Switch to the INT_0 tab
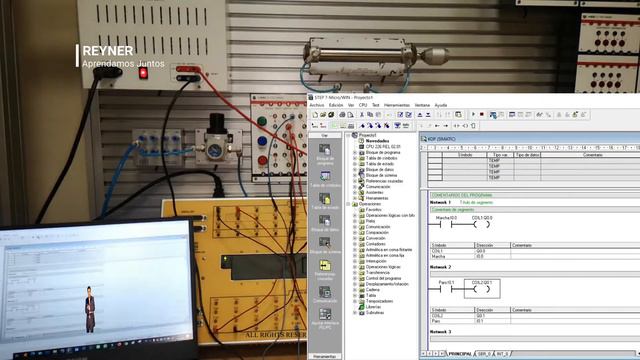This screenshot has height=360, width=640. click(502, 353)
